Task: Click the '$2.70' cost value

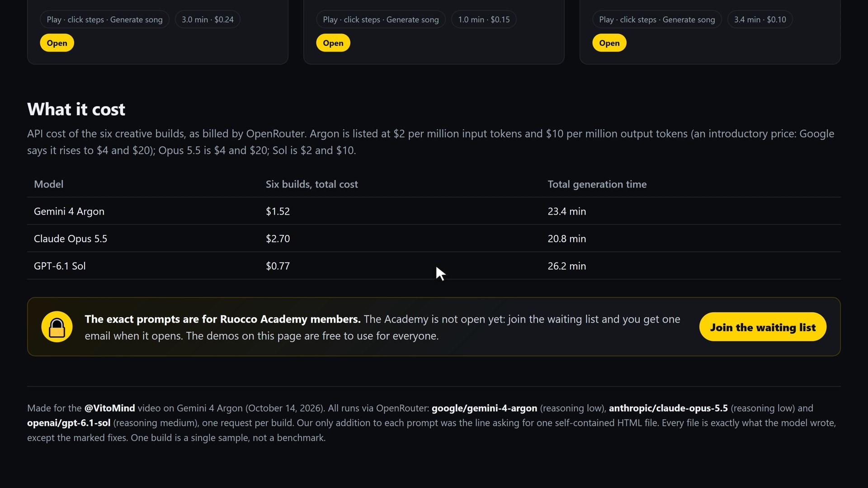Action: [x=278, y=239]
